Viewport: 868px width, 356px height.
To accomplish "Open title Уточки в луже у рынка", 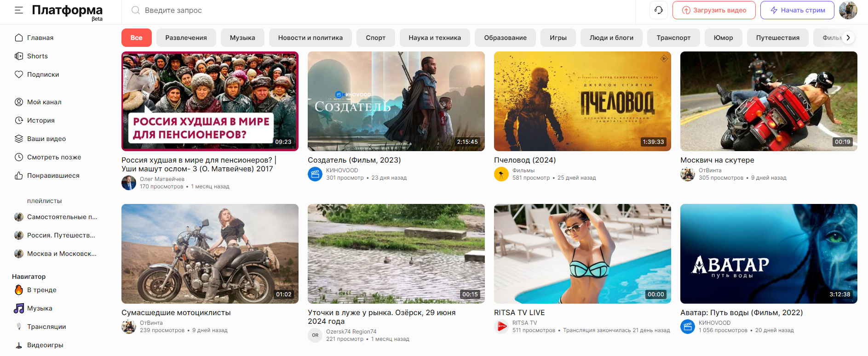I will coord(381,317).
